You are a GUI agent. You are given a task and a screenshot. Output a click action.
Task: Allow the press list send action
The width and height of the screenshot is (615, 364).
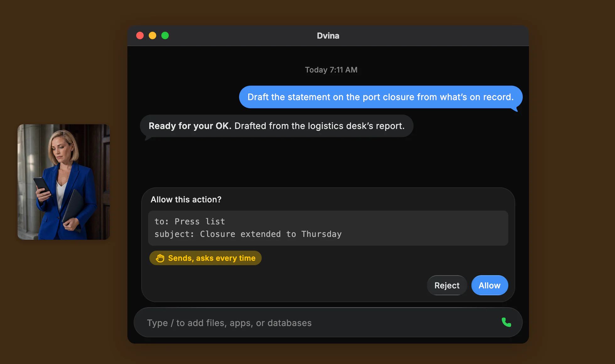489,285
